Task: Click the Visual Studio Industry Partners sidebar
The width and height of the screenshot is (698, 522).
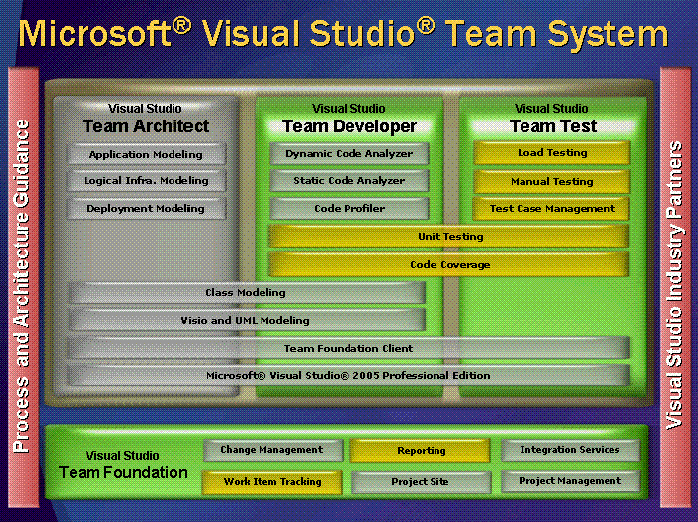Action: (675, 287)
